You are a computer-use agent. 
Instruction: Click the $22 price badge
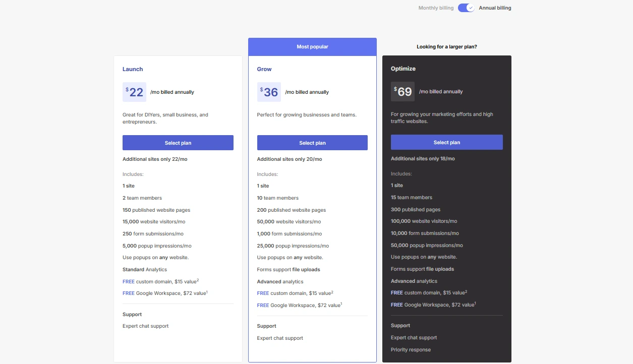pos(134,92)
